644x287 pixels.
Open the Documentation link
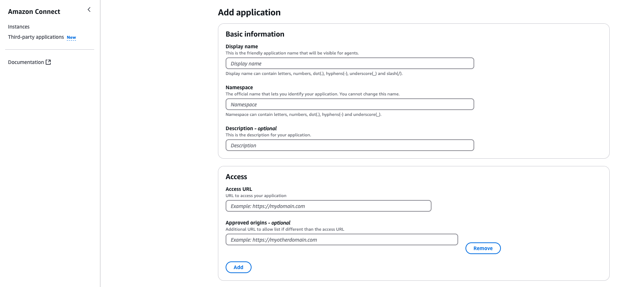[x=26, y=62]
